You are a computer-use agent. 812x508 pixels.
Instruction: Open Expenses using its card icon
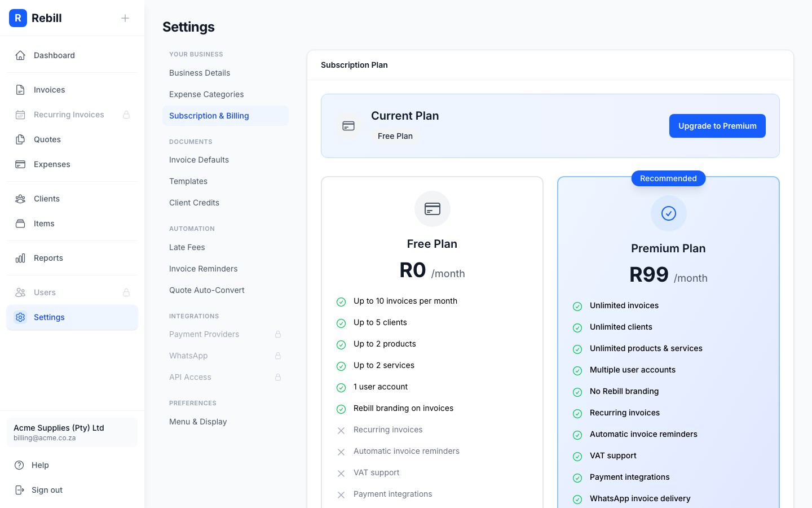20,164
